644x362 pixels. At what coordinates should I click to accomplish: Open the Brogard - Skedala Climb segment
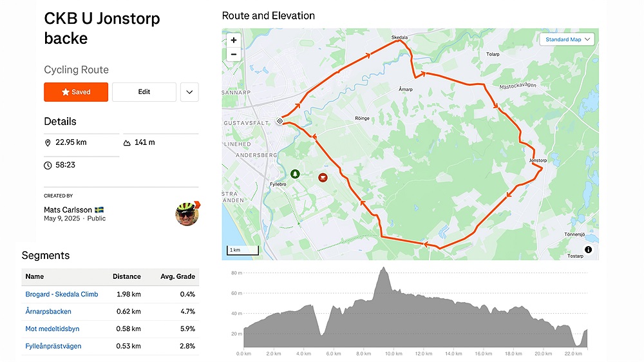pyautogui.click(x=62, y=294)
